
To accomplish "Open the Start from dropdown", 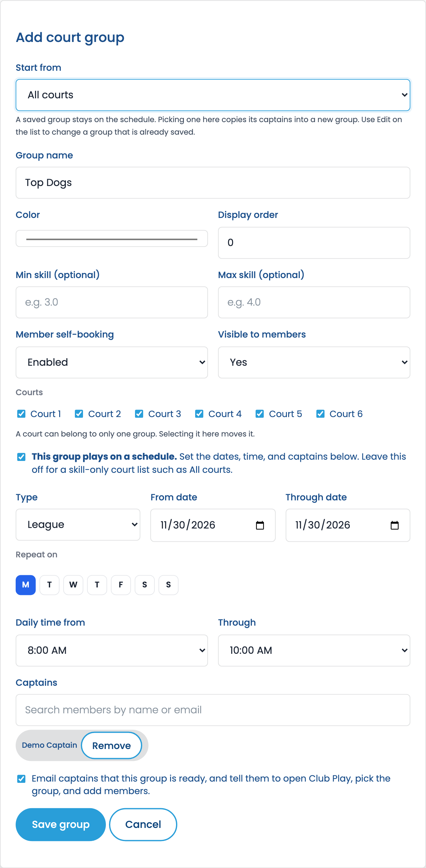I will (x=213, y=95).
